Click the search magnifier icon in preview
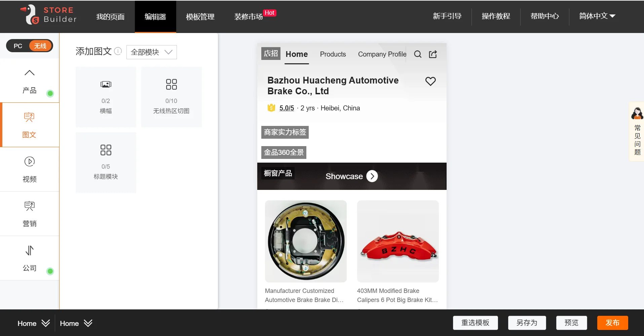The height and width of the screenshot is (336, 644). (x=417, y=54)
